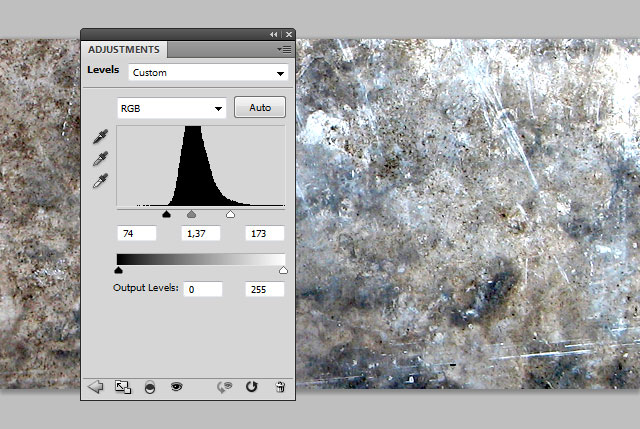Delete this adjustment layer trash icon
Viewport: 640px width, 429px height.
tap(280, 387)
